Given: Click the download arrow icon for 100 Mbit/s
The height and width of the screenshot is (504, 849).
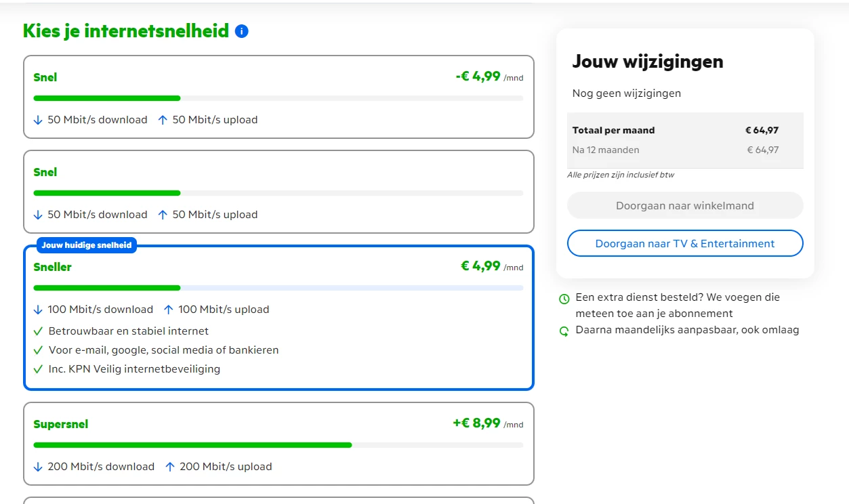Looking at the screenshot, I should pos(38,310).
